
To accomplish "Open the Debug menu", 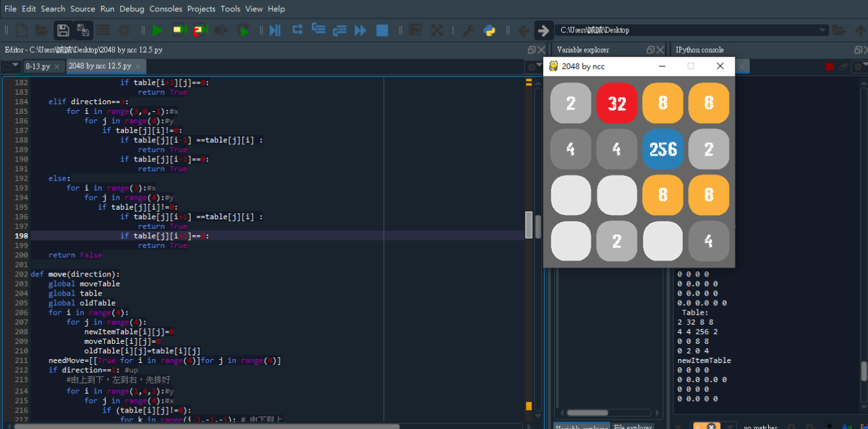I will click(x=132, y=9).
